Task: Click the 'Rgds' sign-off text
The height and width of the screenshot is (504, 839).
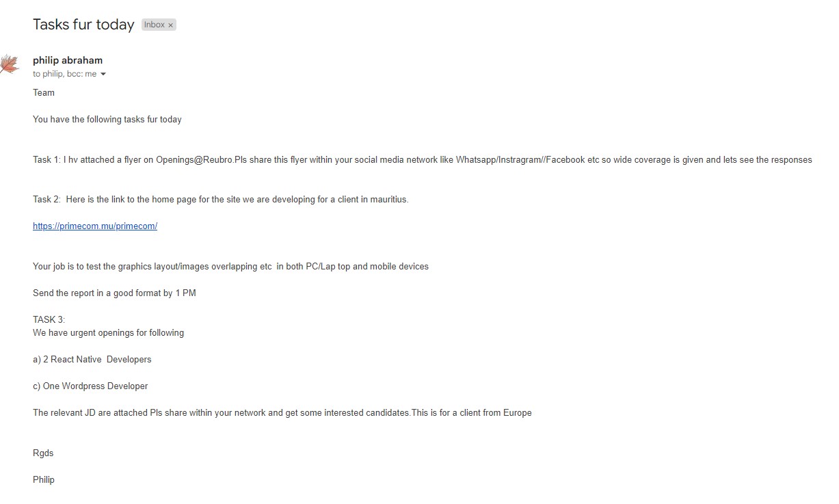Action: (x=43, y=453)
